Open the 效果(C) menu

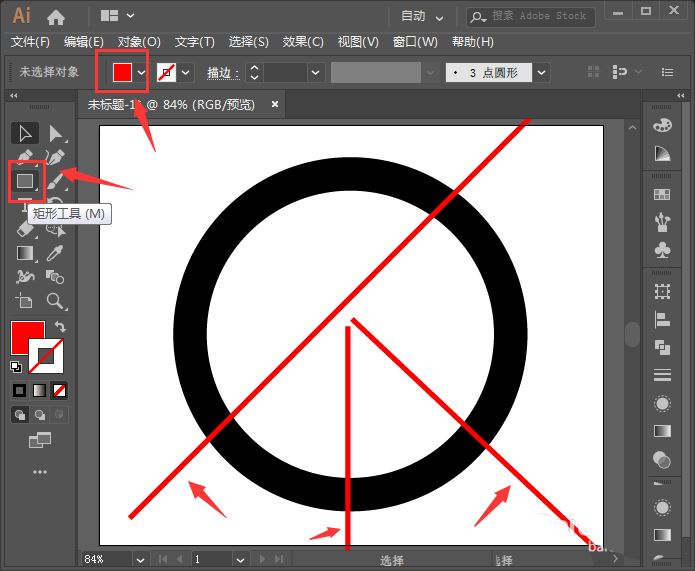tap(303, 42)
